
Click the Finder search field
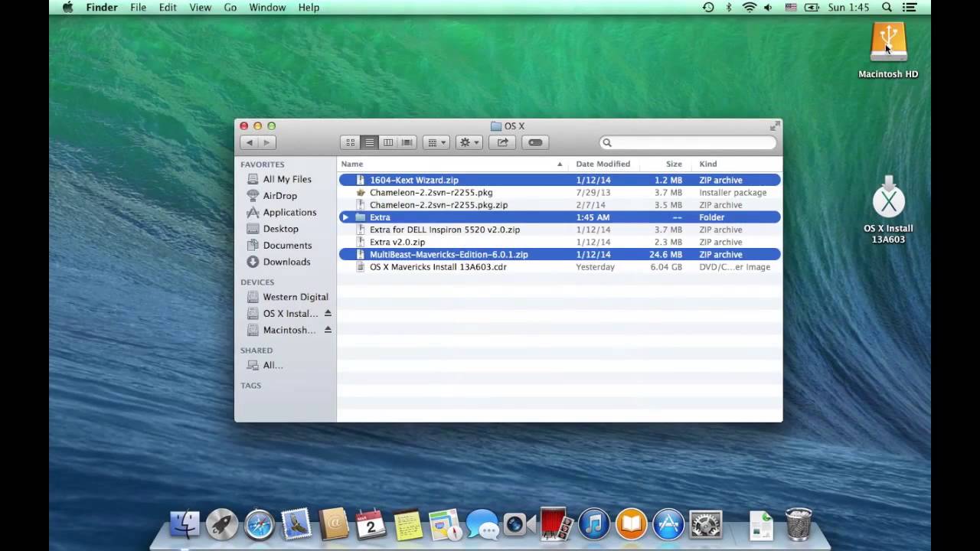click(688, 142)
